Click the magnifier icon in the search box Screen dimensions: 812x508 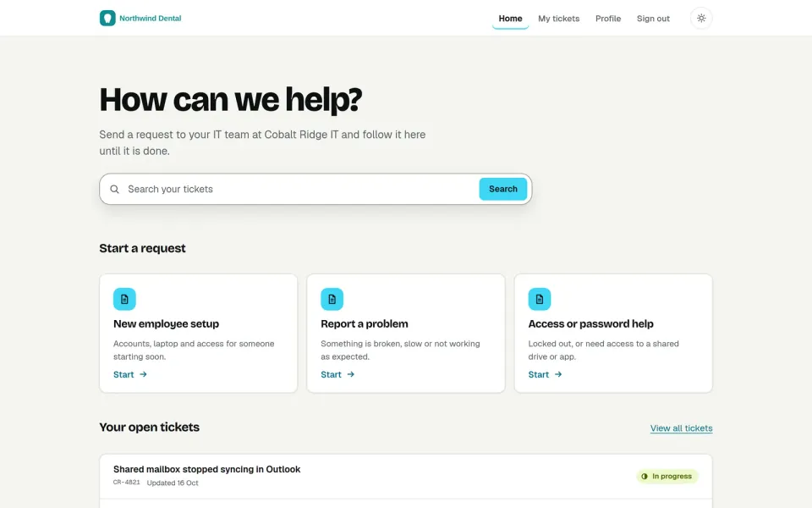pos(114,189)
